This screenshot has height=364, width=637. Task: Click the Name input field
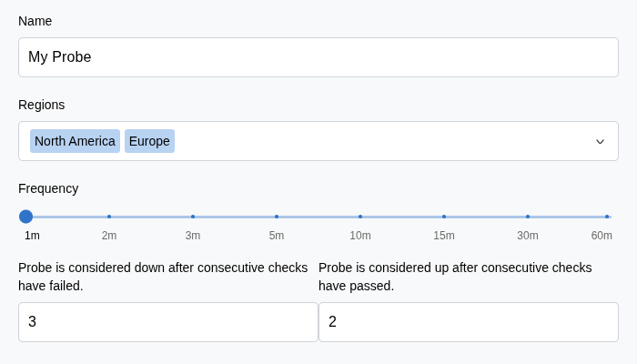318,57
